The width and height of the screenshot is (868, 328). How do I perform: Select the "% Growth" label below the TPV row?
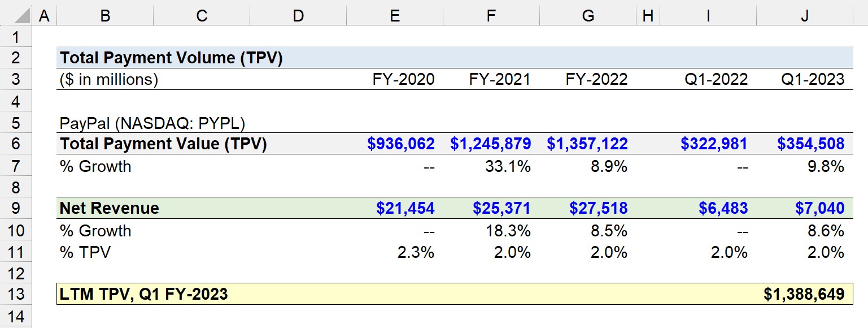[x=95, y=165]
